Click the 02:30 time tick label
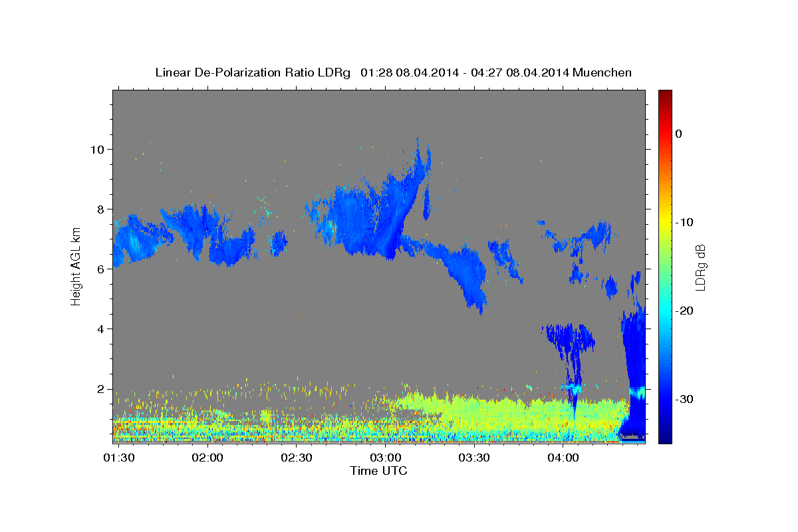The width and height of the screenshot is (798, 532). click(296, 458)
